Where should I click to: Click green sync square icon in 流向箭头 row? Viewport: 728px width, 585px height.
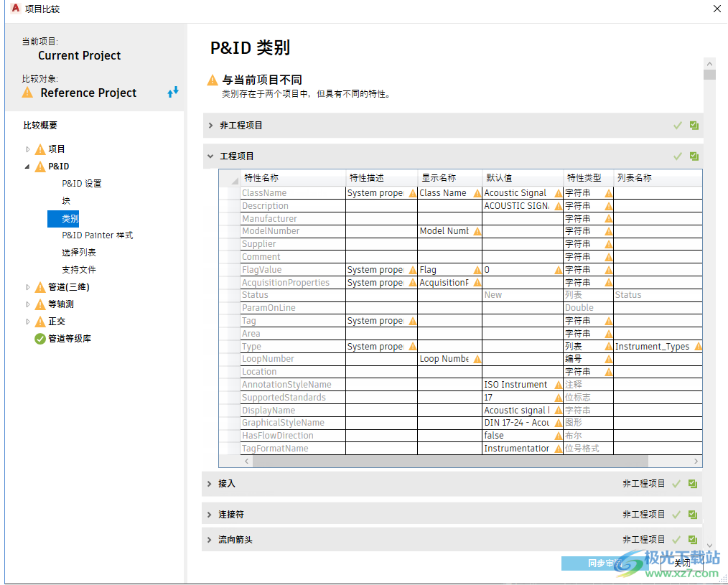click(x=693, y=540)
